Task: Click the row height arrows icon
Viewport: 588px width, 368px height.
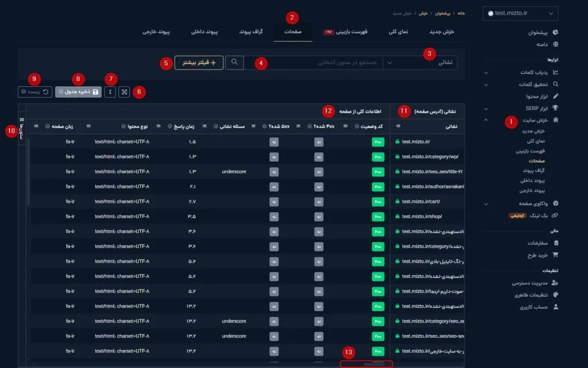Action: click(110, 92)
